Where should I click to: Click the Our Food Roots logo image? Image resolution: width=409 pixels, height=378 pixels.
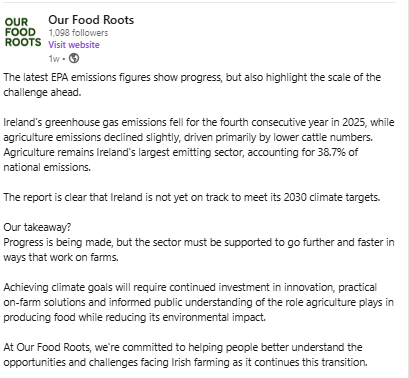tap(23, 32)
